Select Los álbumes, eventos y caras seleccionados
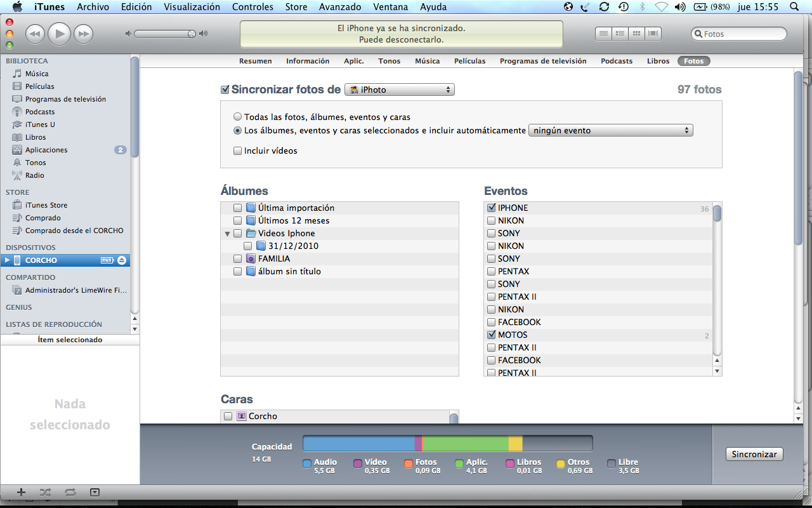Image resolution: width=812 pixels, height=508 pixels. click(237, 131)
